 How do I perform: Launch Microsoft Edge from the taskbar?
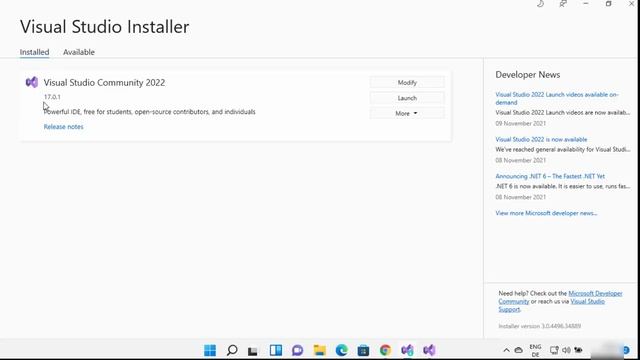[x=341, y=350]
